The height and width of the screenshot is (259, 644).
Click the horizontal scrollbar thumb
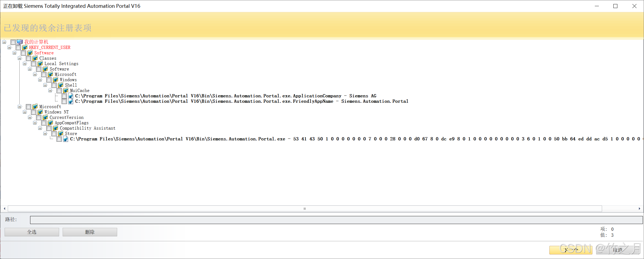click(x=305, y=209)
